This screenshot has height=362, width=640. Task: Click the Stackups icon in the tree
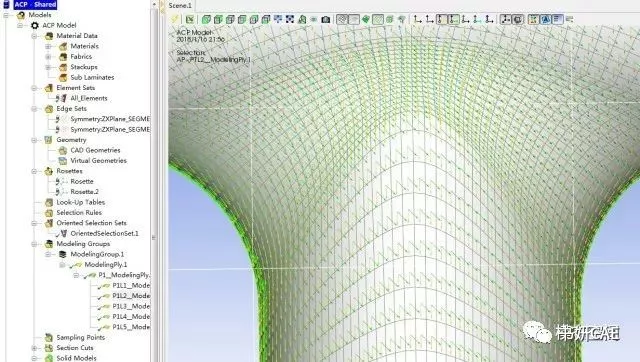click(63, 67)
